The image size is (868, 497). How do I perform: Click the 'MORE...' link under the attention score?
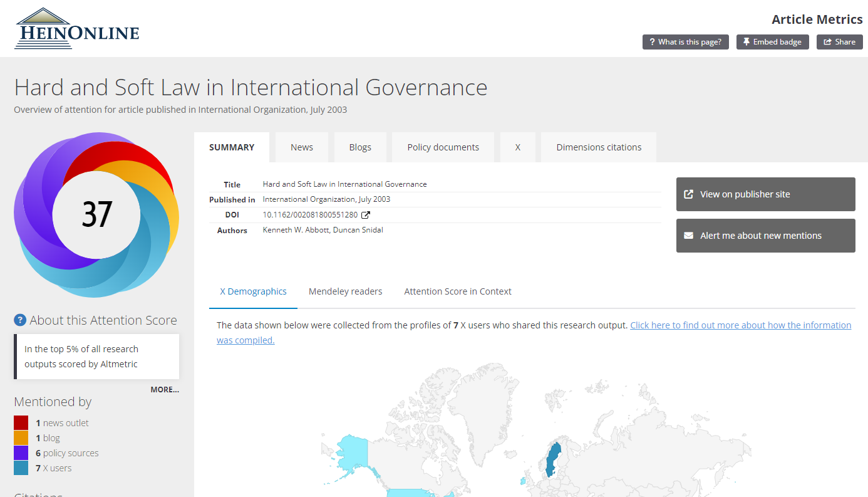pyautogui.click(x=165, y=389)
